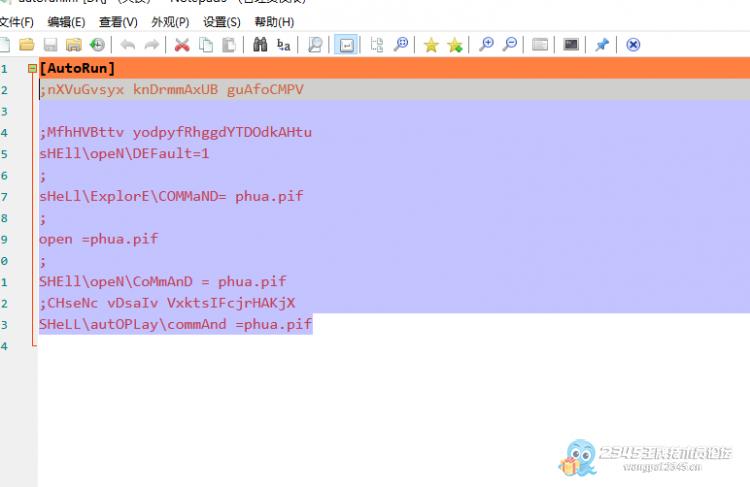Click the open folder toolbar icon
The height and width of the screenshot is (487, 750).
click(x=27, y=45)
